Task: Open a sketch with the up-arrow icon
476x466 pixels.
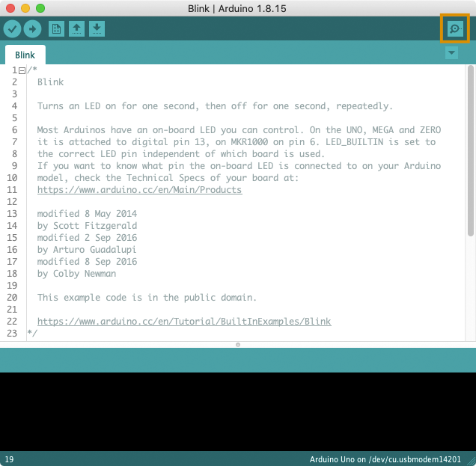Action: tap(76, 29)
